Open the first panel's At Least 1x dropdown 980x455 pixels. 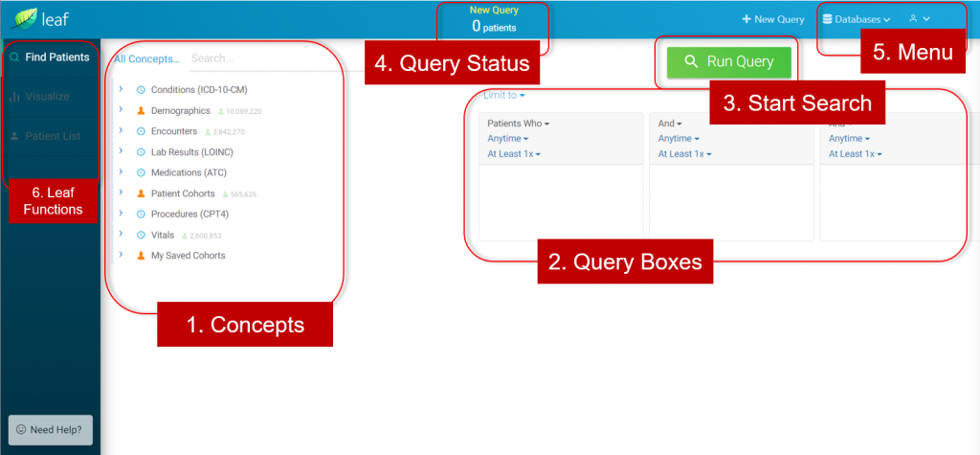(514, 154)
